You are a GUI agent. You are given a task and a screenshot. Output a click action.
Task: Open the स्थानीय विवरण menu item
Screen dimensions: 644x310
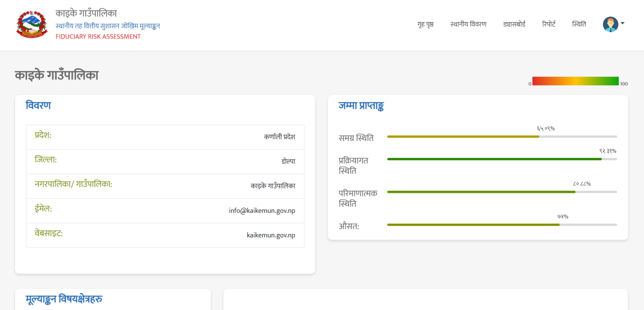click(468, 24)
